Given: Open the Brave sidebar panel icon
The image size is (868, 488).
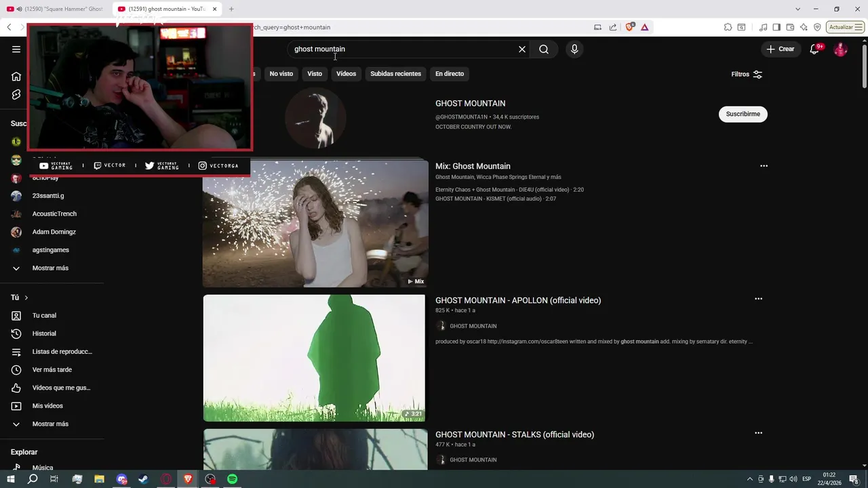Looking at the screenshot, I should coord(776,27).
